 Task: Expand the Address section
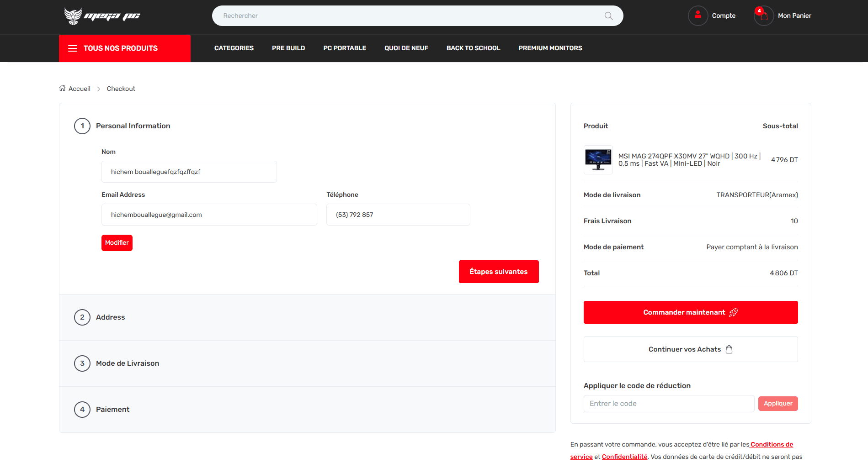[x=307, y=317]
